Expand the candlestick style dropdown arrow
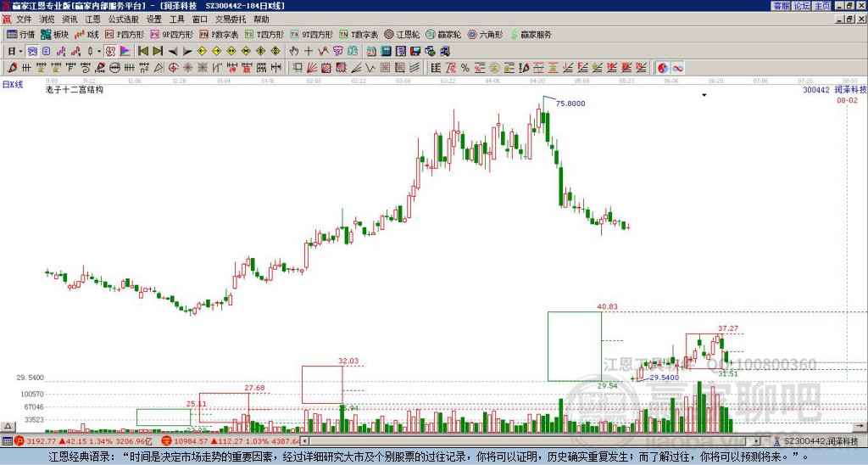The height and width of the screenshot is (465, 868). point(99,52)
